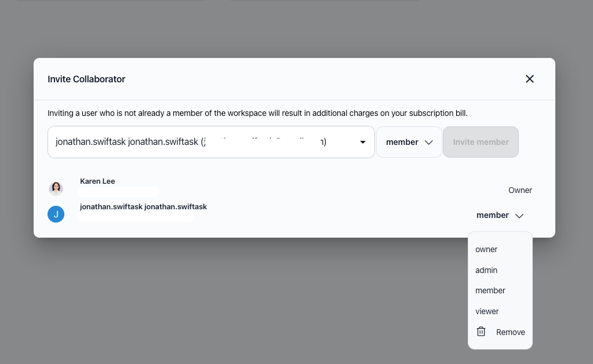Image resolution: width=593 pixels, height=364 pixels.
Task: Click the Invite member button
Action: 481,142
